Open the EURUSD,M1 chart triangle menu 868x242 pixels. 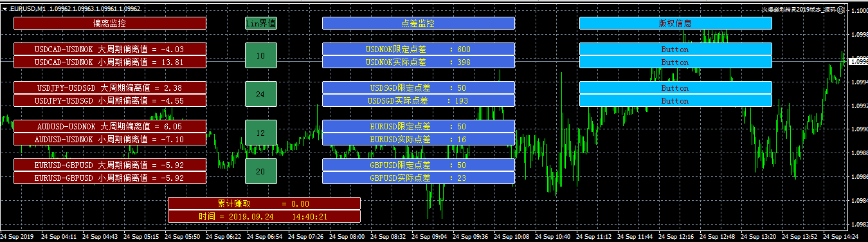5,9
